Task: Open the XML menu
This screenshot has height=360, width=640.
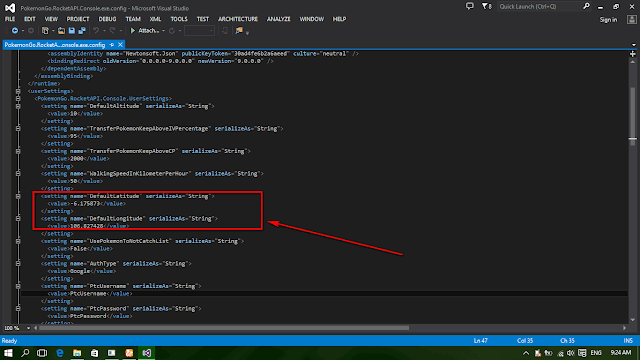Action: tap(156, 19)
